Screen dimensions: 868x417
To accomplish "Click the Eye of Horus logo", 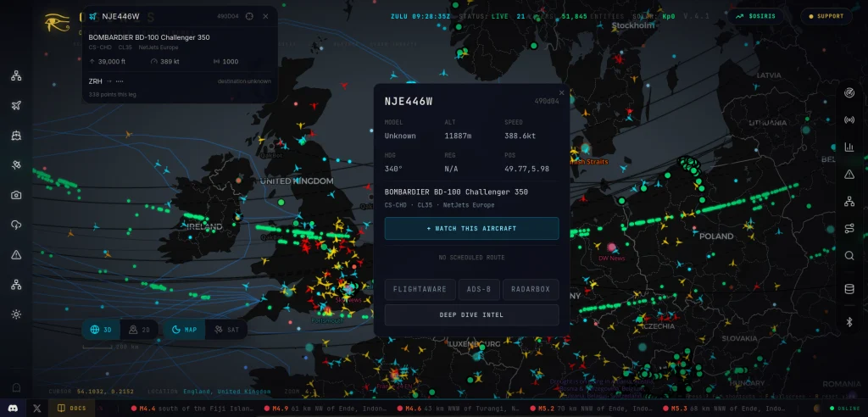I will tap(57, 22).
